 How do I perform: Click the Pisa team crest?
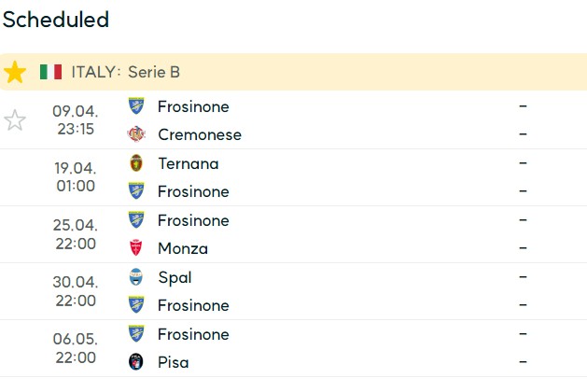pyautogui.click(x=136, y=362)
